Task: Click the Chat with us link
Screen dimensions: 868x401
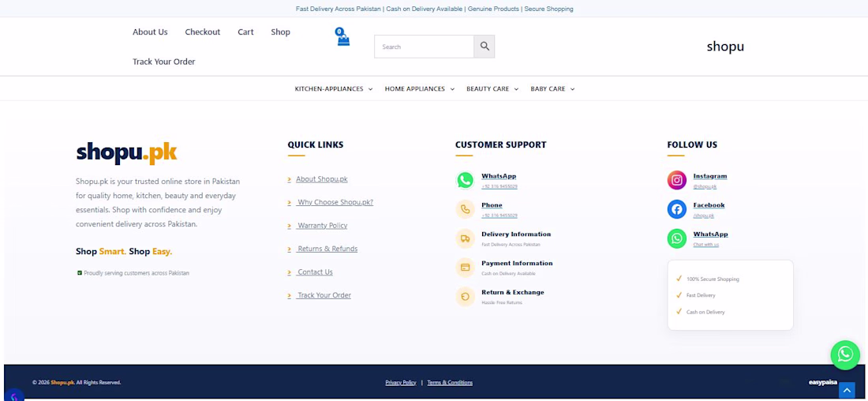Action: (705, 245)
